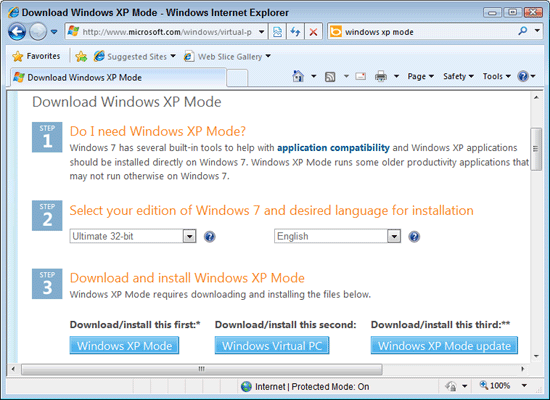
Task: Click the Internet Explorer logo in title bar
Action: pos(14,13)
